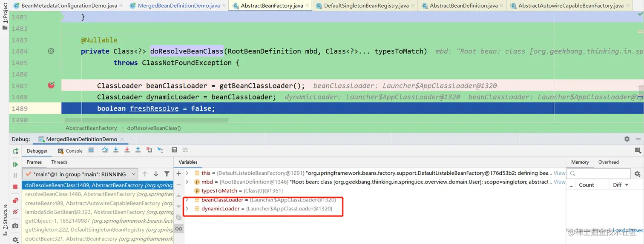Select the next frame with down arrow
The image size is (644, 244).
coord(156,174)
